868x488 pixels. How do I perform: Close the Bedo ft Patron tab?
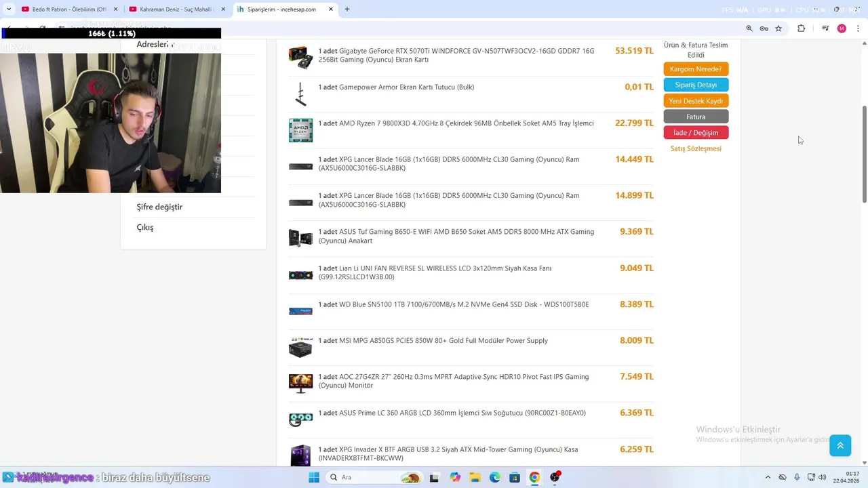pos(116,9)
